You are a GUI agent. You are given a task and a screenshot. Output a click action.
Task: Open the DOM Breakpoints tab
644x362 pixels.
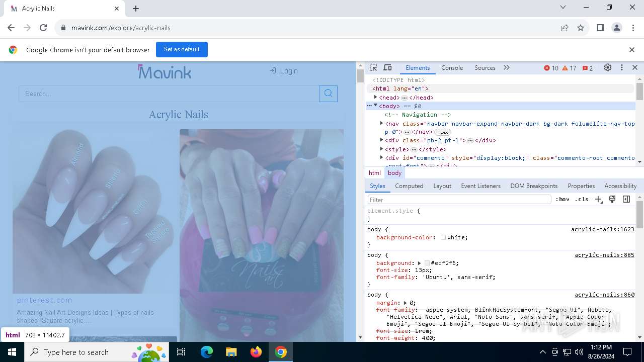[534, 186]
